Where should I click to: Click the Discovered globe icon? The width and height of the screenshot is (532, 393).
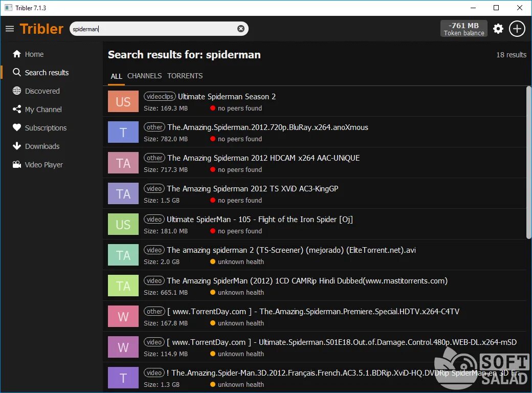pos(16,91)
